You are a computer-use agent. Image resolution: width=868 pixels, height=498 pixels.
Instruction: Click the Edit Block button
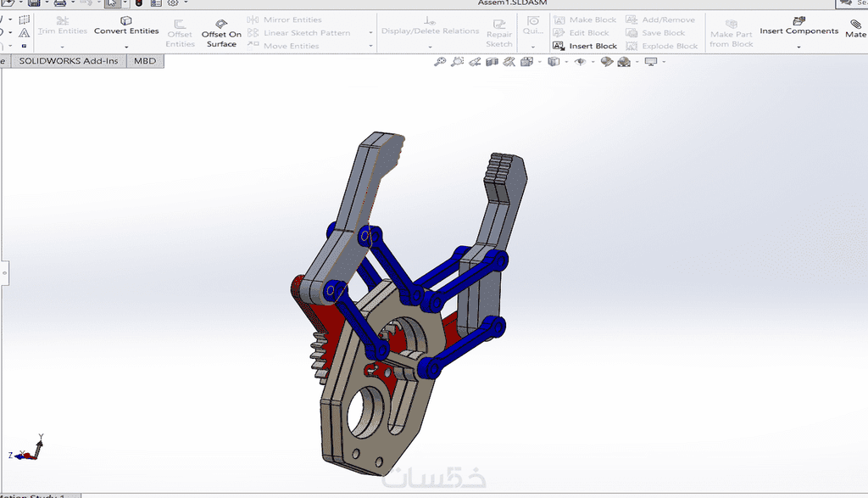[x=581, y=33]
